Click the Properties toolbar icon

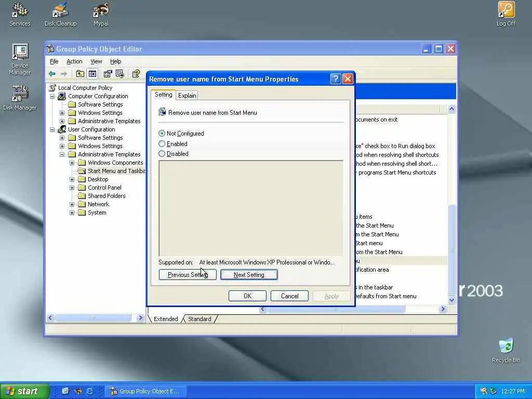tap(108, 74)
